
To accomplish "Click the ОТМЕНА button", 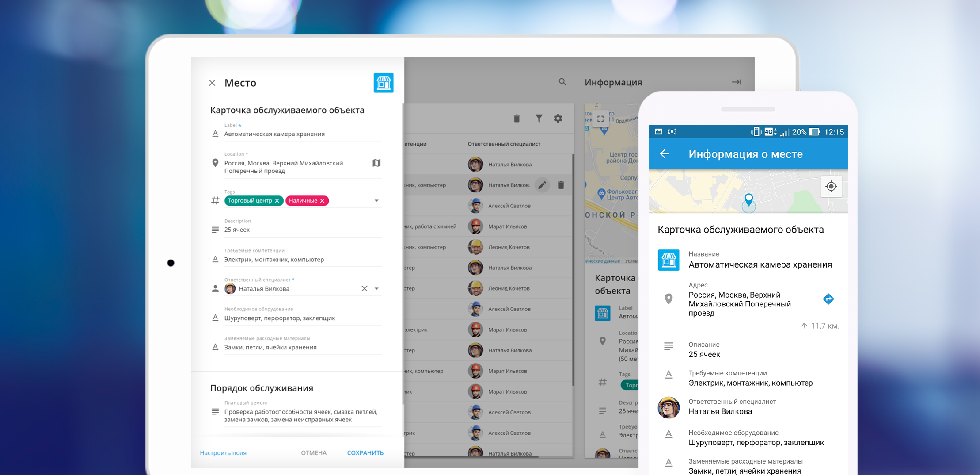I will 314,453.
